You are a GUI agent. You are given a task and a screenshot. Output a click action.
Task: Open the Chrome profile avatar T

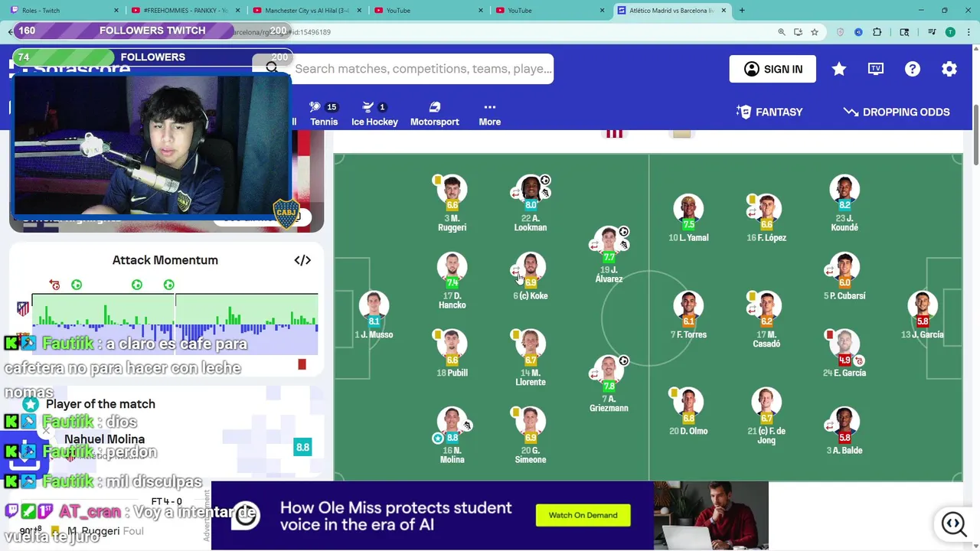click(950, 32)
